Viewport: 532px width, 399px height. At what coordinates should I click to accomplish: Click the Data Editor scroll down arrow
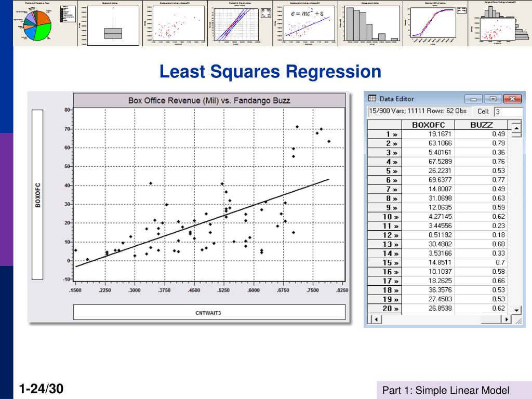516,310
